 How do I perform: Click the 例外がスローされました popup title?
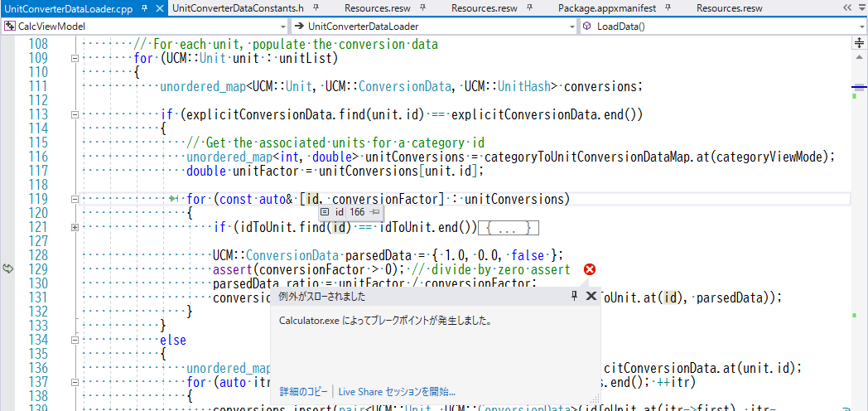(321, 297)
